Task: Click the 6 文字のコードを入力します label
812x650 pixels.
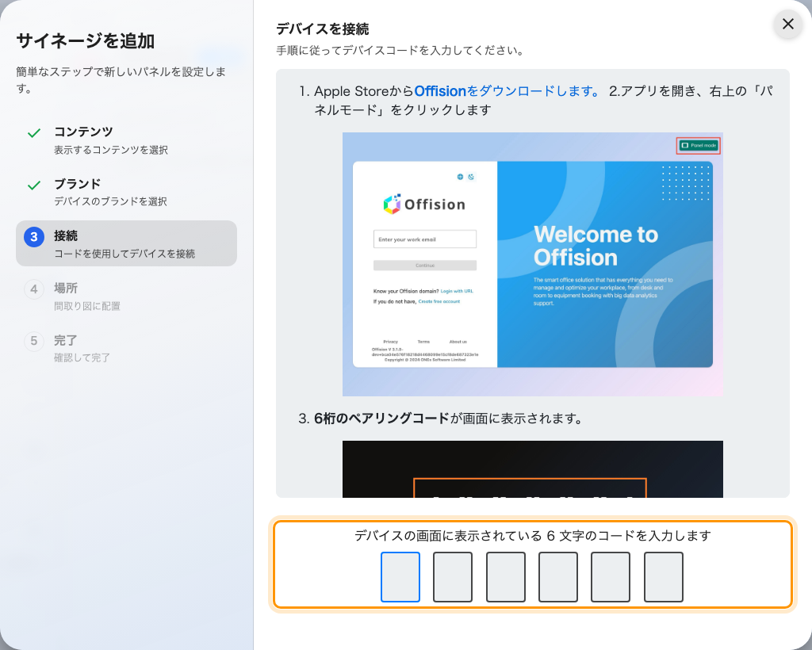Action: 532,536
